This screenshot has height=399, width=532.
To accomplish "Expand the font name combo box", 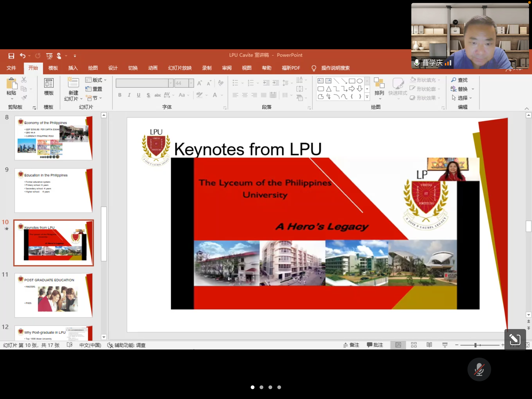I will [x=171, y=83].
